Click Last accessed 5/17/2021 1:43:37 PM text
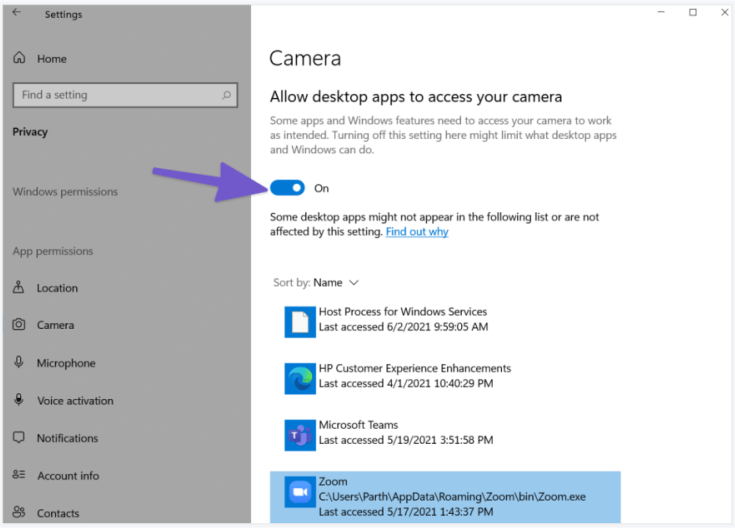Viewport: 735px width, 528px height. click(406, 512)
